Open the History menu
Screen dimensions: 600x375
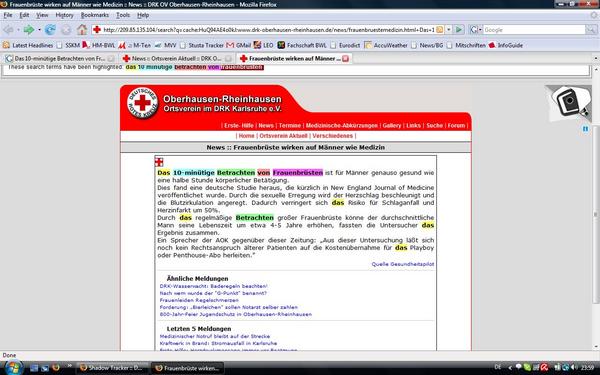[x=64, y=15]
